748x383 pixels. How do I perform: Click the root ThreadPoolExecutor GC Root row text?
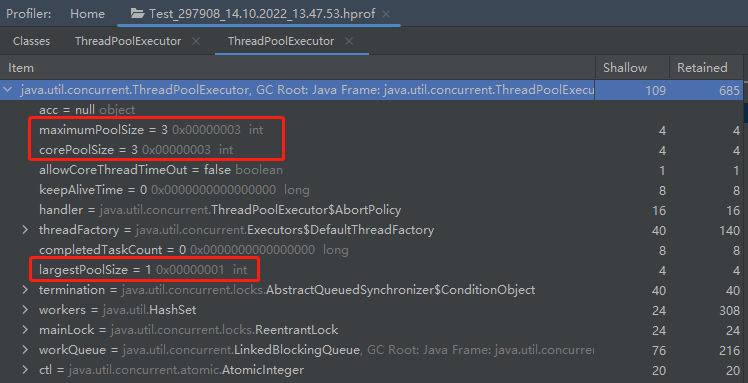click(x=307, y=90)
